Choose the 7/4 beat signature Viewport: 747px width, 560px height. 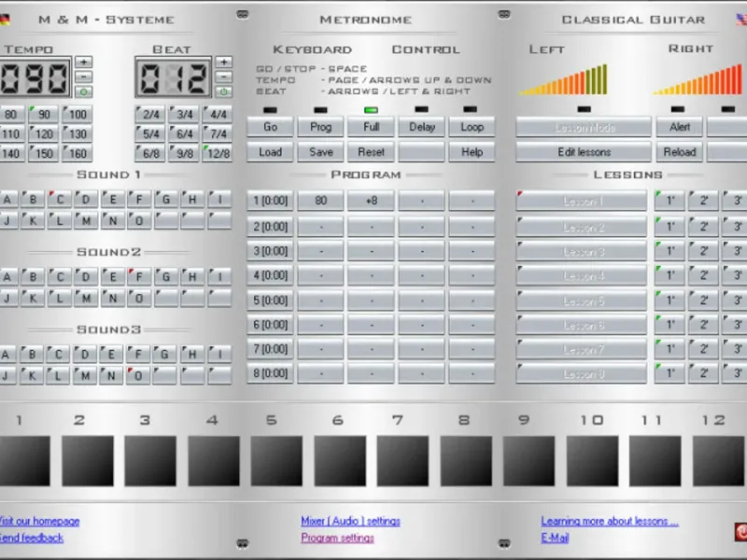[218, 133]
